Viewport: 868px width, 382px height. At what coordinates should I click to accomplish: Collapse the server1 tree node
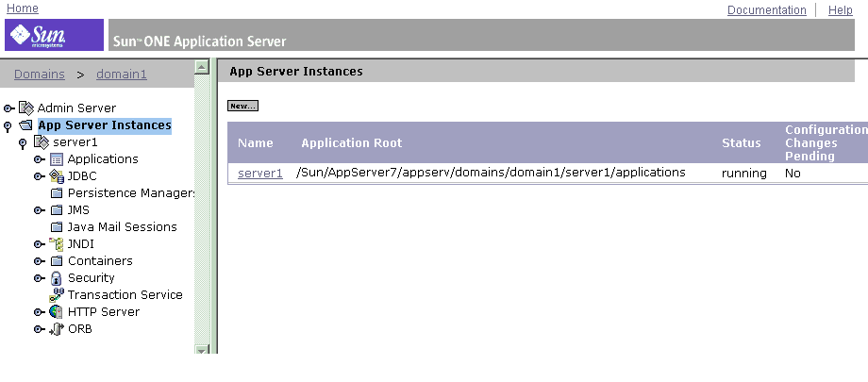pyautogui.click(x=23, y=144)
